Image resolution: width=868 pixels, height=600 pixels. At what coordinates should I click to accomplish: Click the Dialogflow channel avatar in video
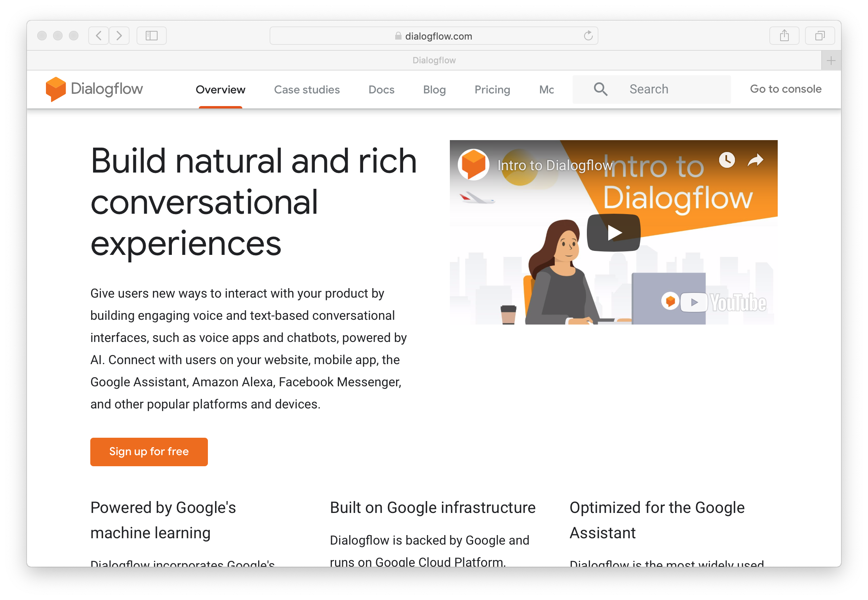[x=473, y=164]
